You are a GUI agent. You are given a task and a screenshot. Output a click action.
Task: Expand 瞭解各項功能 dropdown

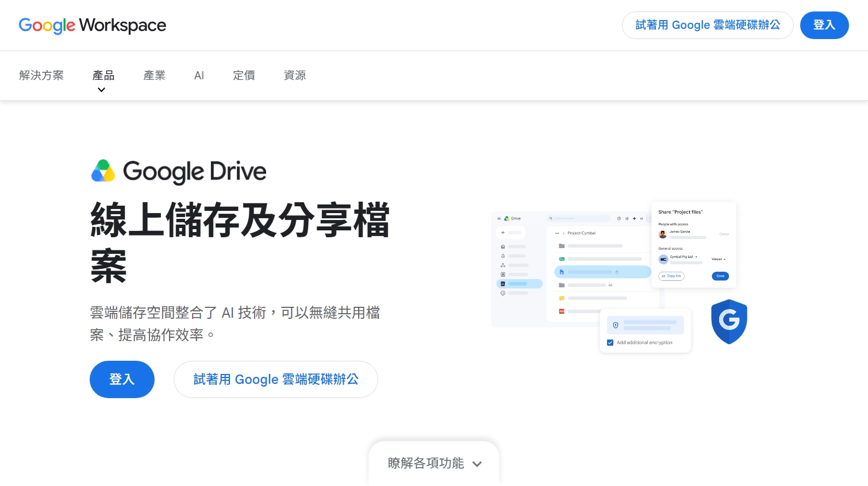[434, 463]
